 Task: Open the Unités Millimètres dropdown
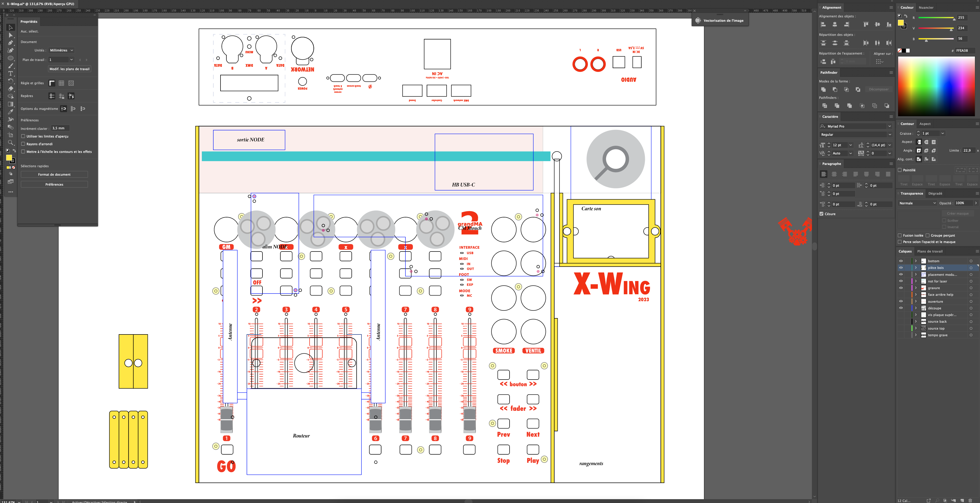coord(61,50)
